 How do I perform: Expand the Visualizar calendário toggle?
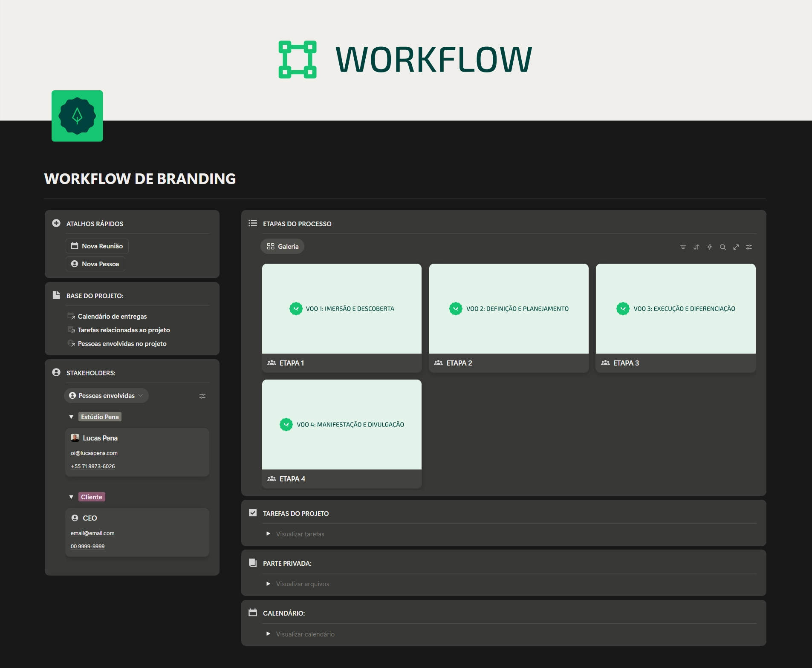(268, 634)
